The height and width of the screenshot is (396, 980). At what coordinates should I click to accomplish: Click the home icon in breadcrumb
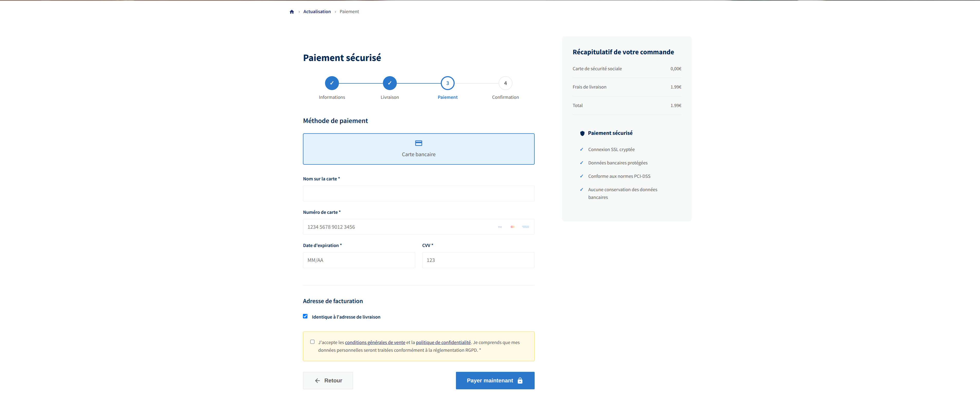[x=292, y=12]
